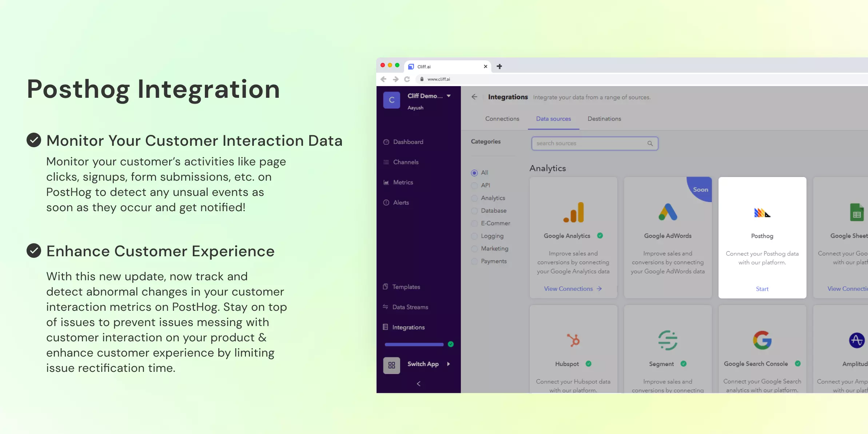Open Integrations in the sidebar
This screenshot has height=434, width=868.
coord(404,327)
